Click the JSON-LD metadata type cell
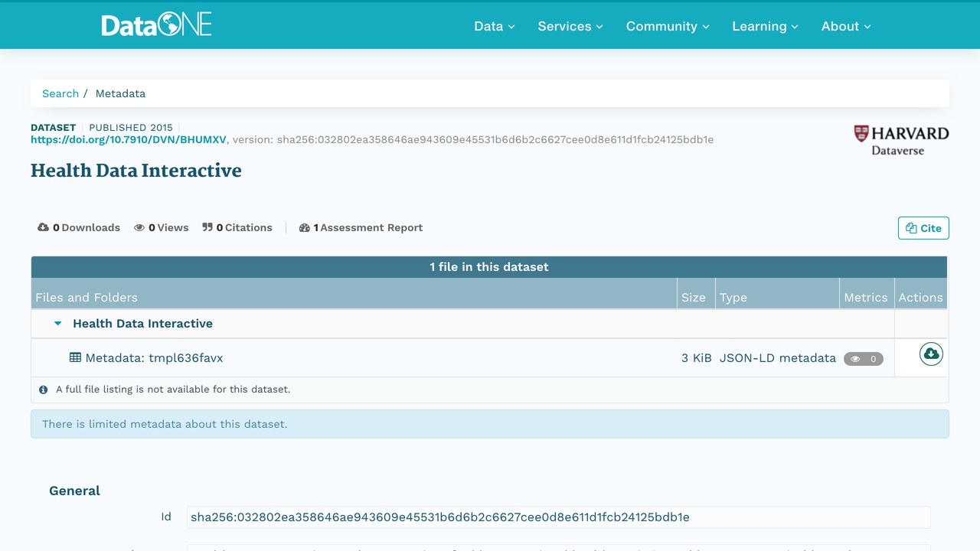The image size is (980, 551). coord(778,357)
